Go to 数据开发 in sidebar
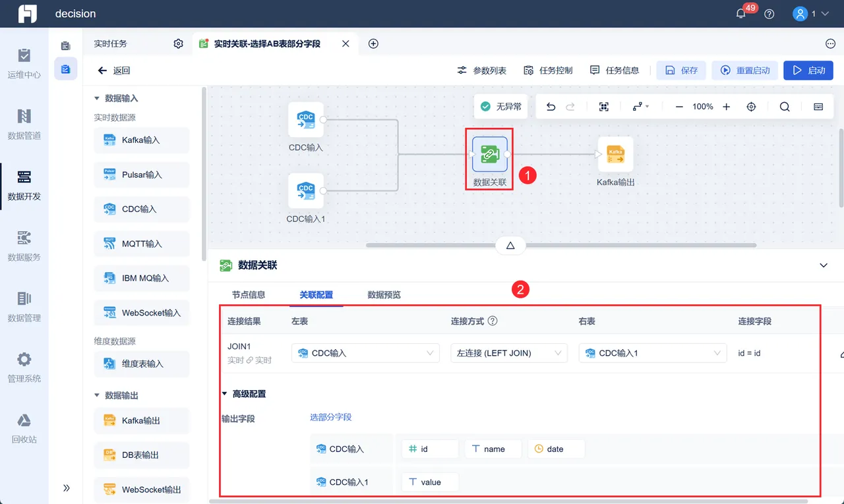844x504 pixels. coord(24,185)
